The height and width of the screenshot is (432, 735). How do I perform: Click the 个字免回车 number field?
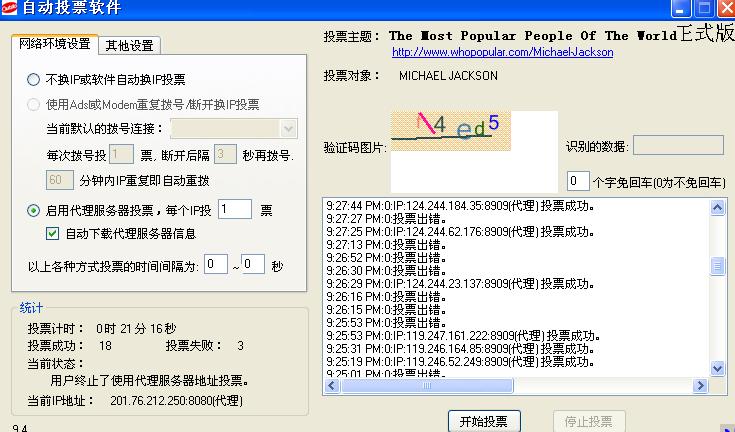click(x=577, y=181)
